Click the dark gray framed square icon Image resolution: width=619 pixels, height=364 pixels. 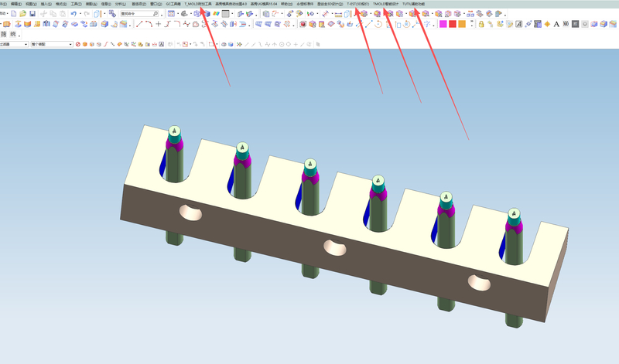coord(575,24)
